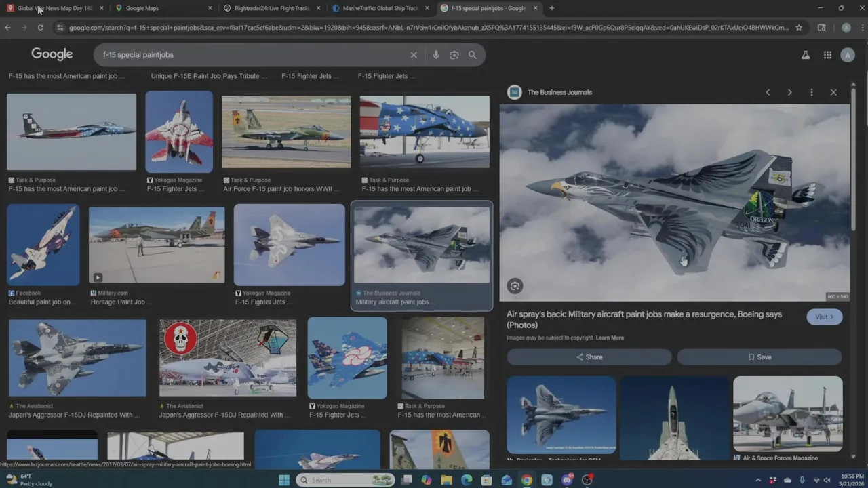This screenshot has height=488, width=868.
Task: Open The Business Journals source link
Action: [559, 92]
